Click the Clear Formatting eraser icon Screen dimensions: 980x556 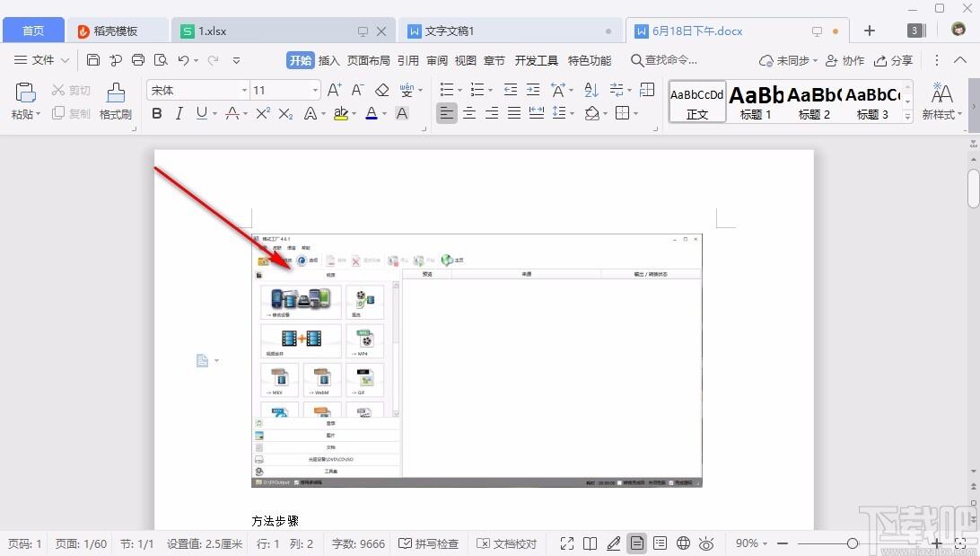[382, 90]
